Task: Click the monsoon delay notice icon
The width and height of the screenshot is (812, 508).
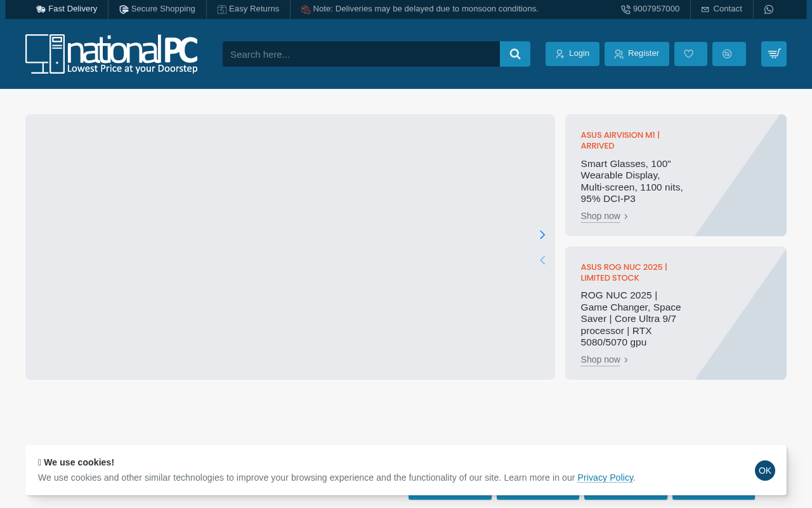Action: [306, 10]
